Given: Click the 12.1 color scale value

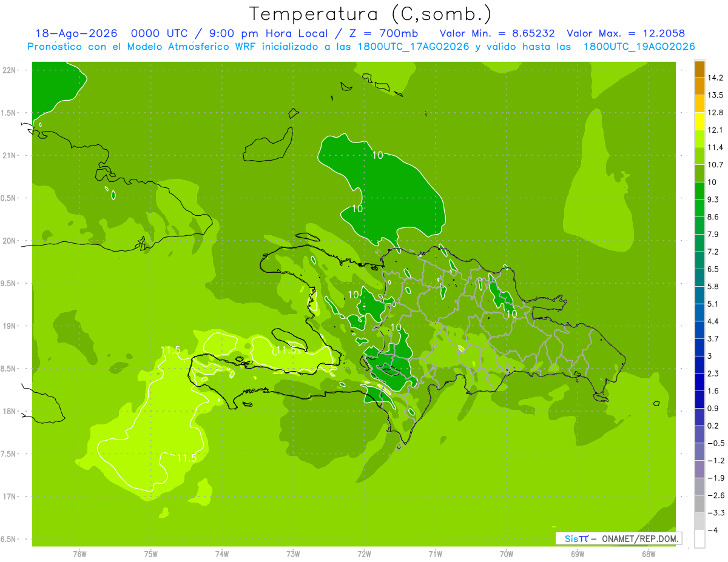Looking at the screenshot, I should tap(716, 130).
